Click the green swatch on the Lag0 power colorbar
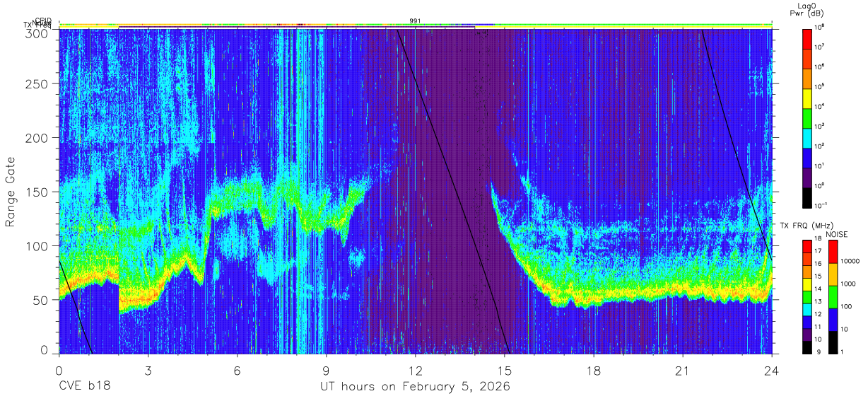The height and width of the screenshot is (401, 868). [x=807, y=118]
